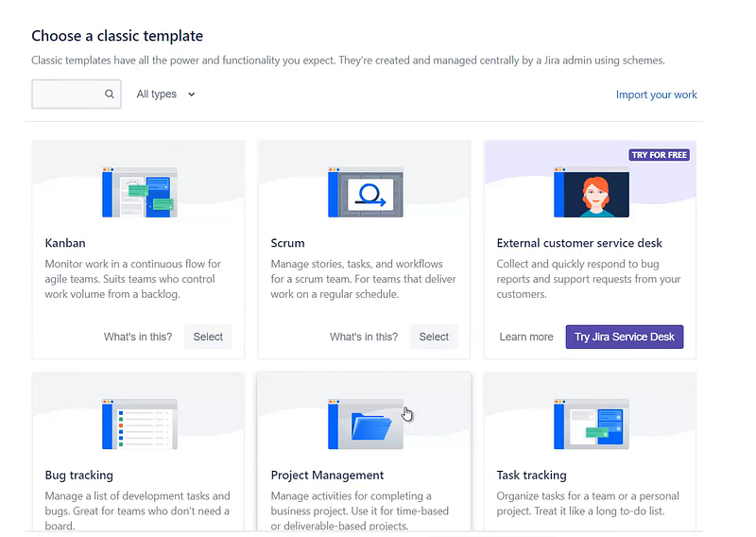756x537 pixels.
Task: Click the Task tracking board icon
Action: click(x=592, y=424)
